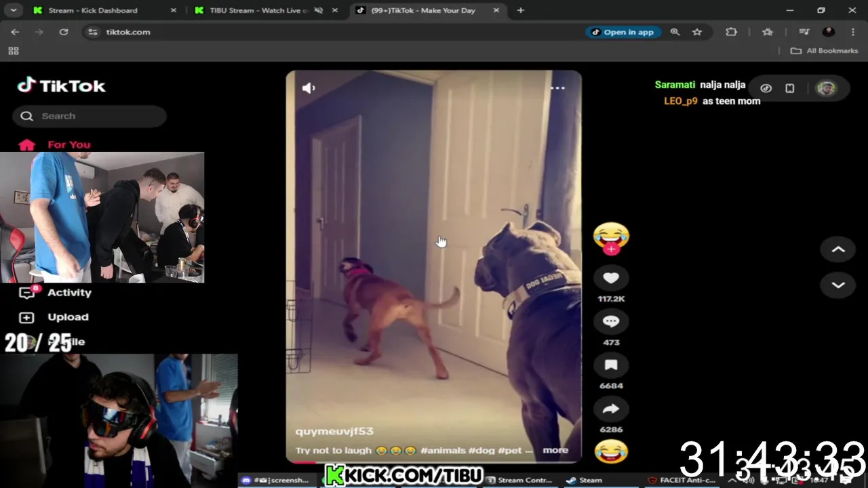Screen dimensions: 868x488
Task: Click the TikTok logo
Action: (62, 85)
